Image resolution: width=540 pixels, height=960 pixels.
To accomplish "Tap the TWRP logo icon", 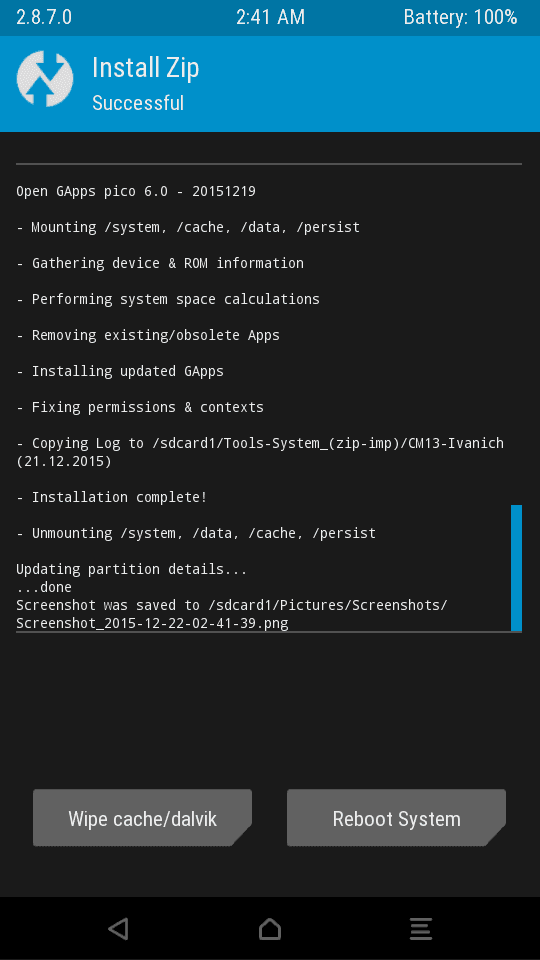I will pos(45,80).
